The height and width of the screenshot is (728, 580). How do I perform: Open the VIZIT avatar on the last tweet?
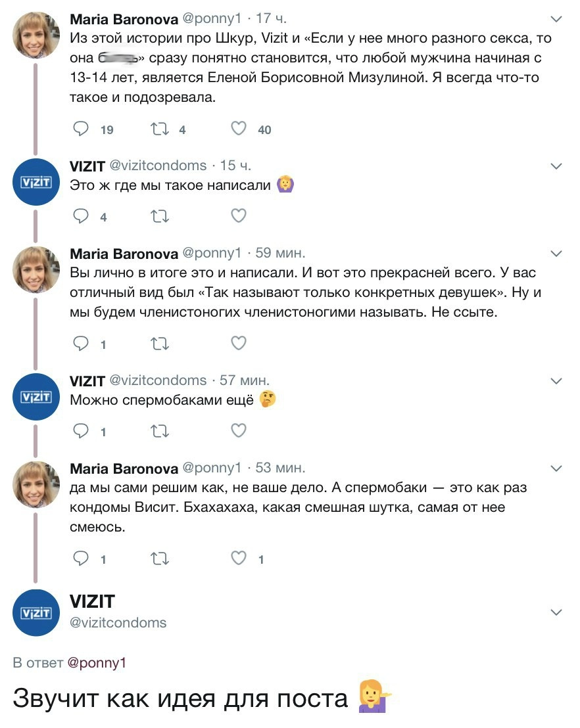37,612
